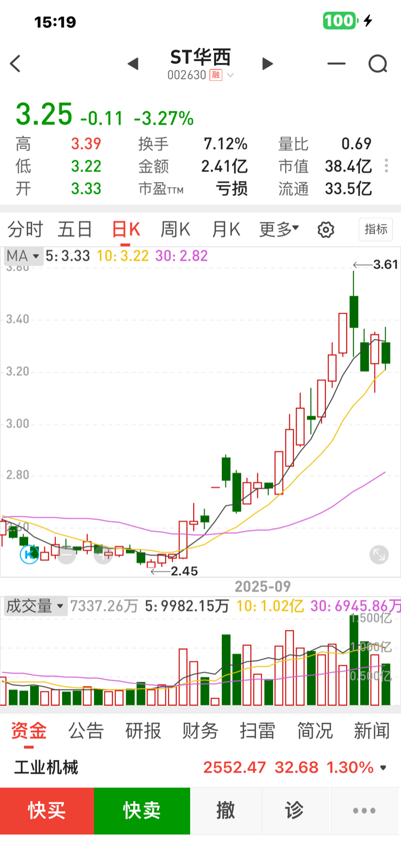This screenshot has width=401, height=868.
Task: Open 公告 tab
Action: click(86, 731)
